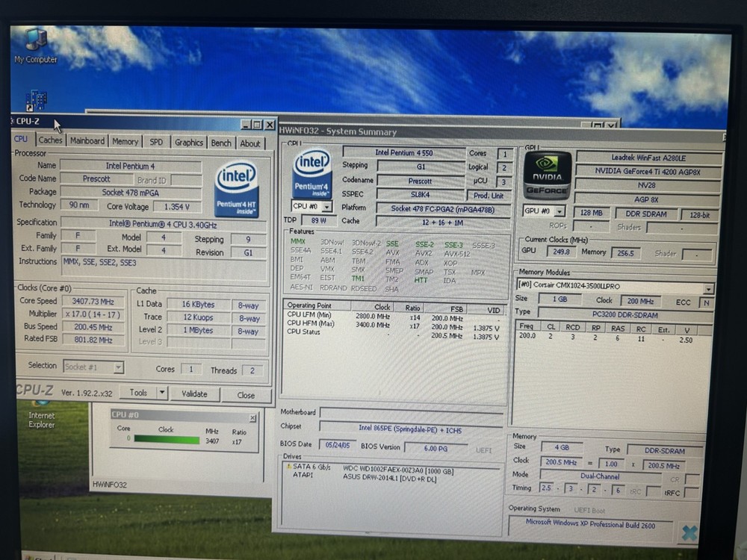Open the About tab in CPU-Z
This screenshot has width=747, height=560.
(250, 143)
